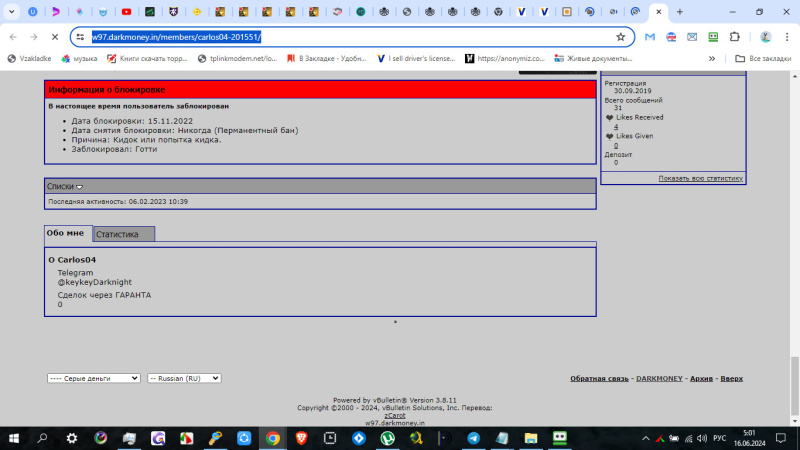The height and width of the screenshot is (450, 800).
Task: Bookmark this page with the star icon
Action: 620,37
